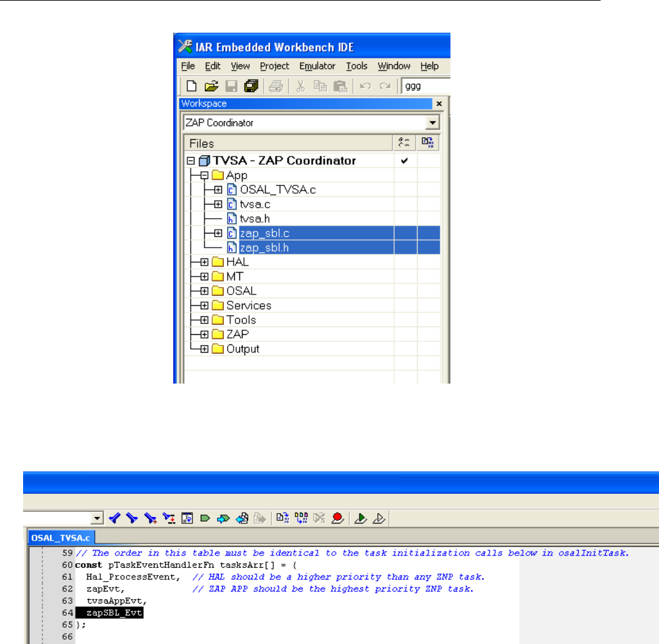659x644 pixels.
Task: Click the greyed-out Navigate Forward icon
Action: tap(260, 518)
